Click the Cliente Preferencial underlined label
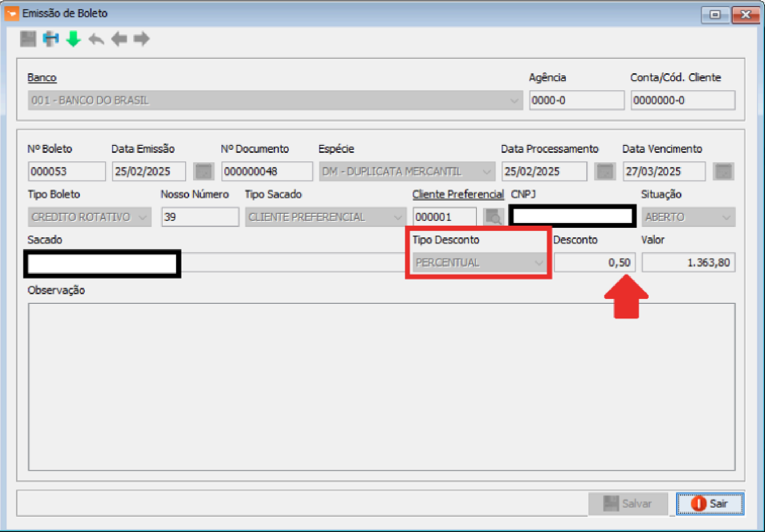765x532 pixels. 458,194
